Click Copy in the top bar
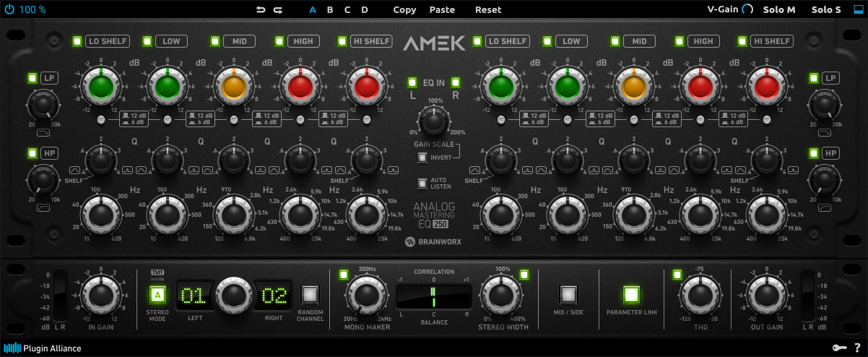The height and width of the screenshot is (357, 868). [x=404, y=10]
